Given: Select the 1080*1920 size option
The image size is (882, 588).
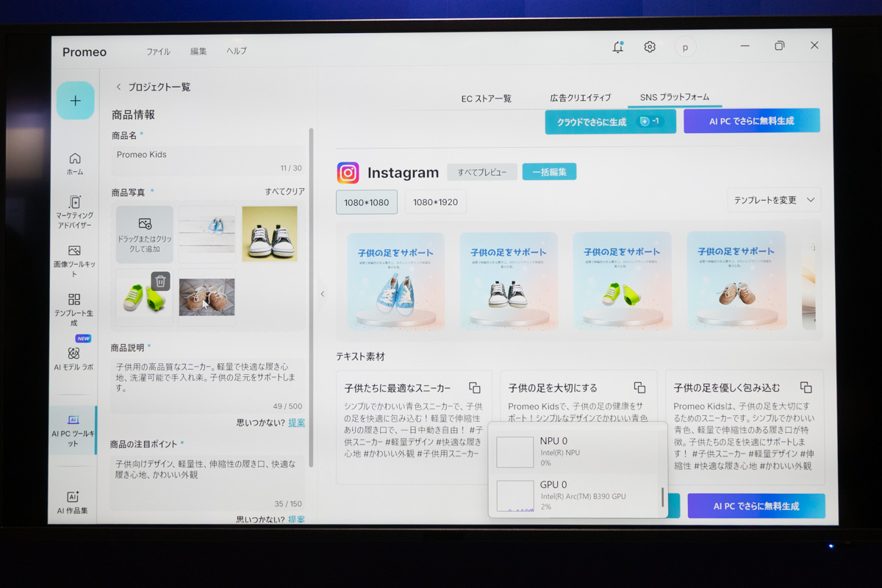Looking at the screenshot, I should 435,202.
